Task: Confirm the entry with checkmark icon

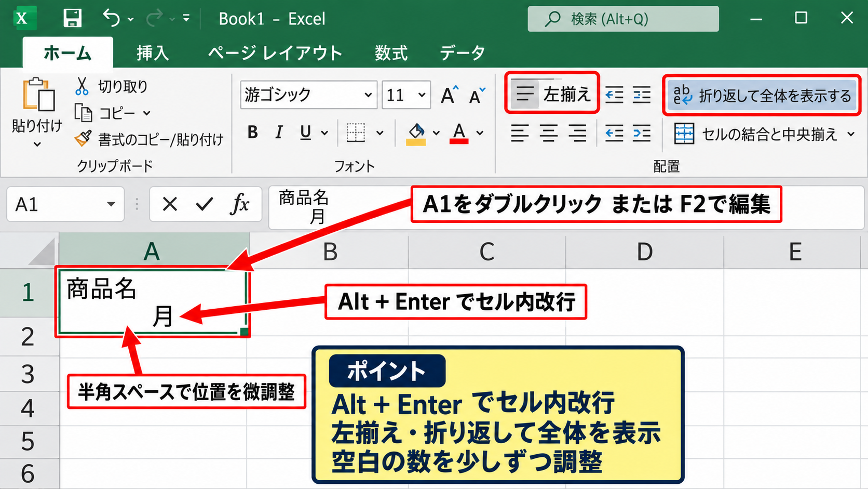Action: pyautogui.click(x=205, y=204)
